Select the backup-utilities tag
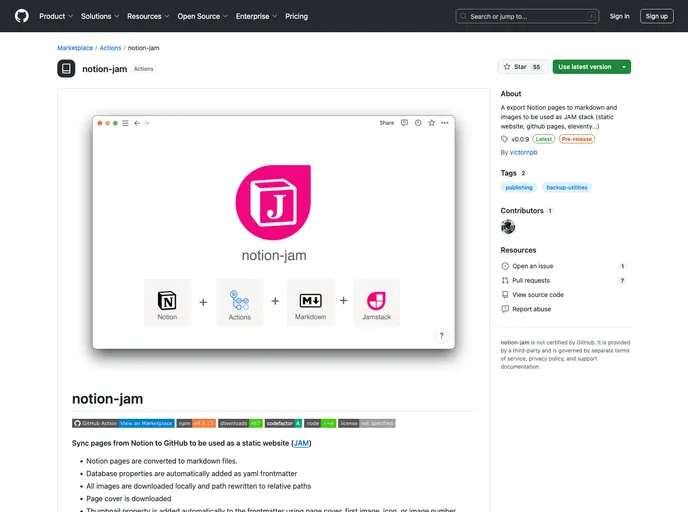 coord(566,187)
